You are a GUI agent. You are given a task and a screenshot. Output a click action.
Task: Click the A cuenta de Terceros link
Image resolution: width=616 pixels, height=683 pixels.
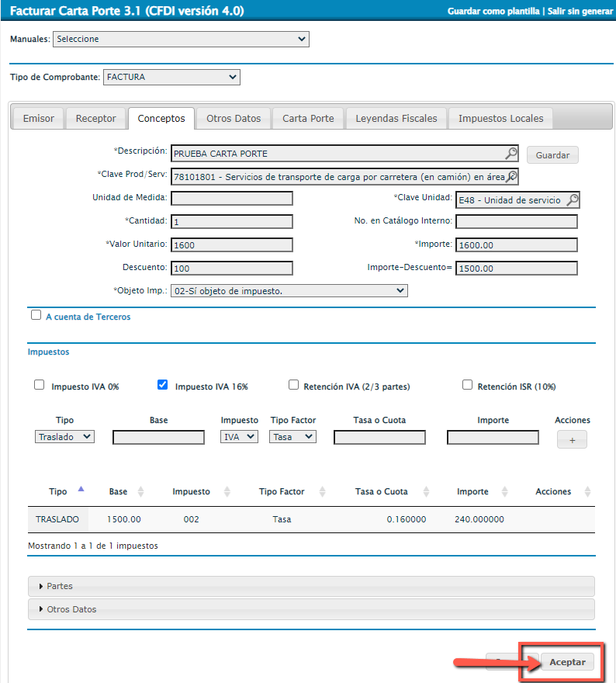point(88,317)
